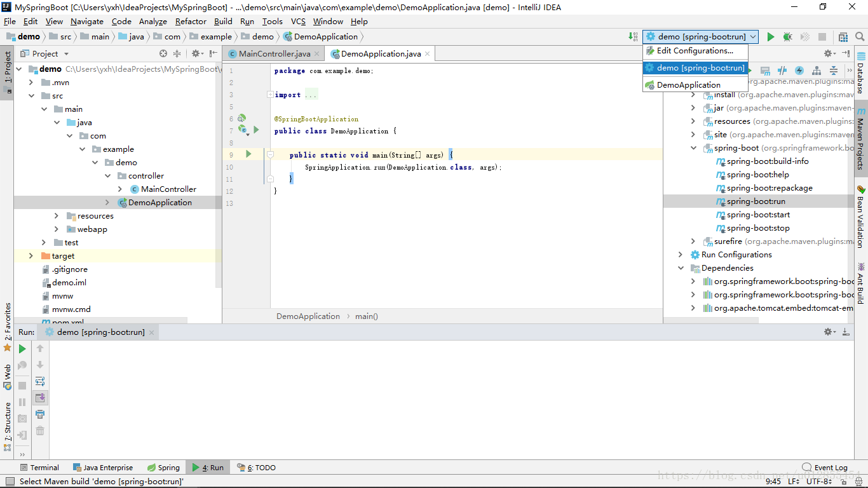
Task: Show Maven dependencies diagram icon
Action: (817, 71)
